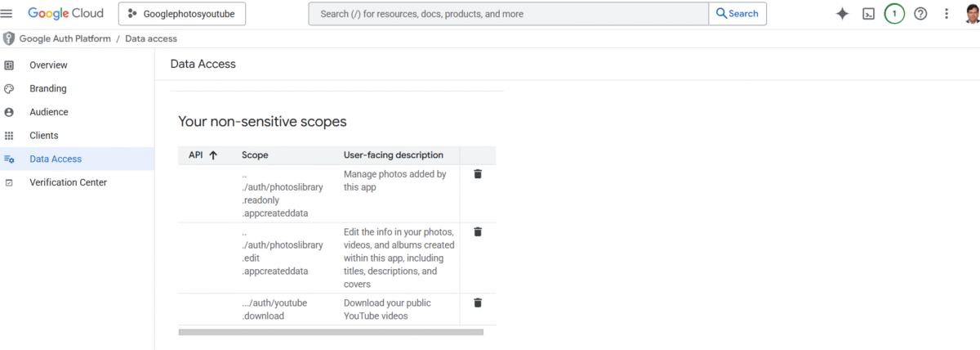This screenshot has width=980, height=350.
Task: Open notifications badge showing 1
Action: pos(894,14)
